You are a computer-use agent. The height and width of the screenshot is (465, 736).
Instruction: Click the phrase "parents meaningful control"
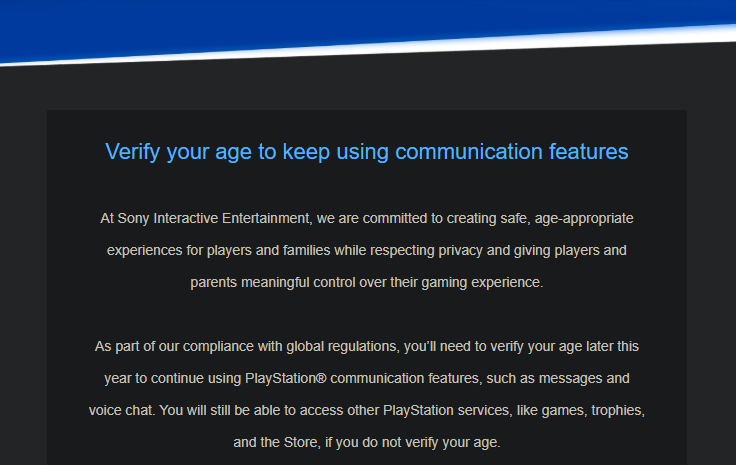tap(274, 282)
